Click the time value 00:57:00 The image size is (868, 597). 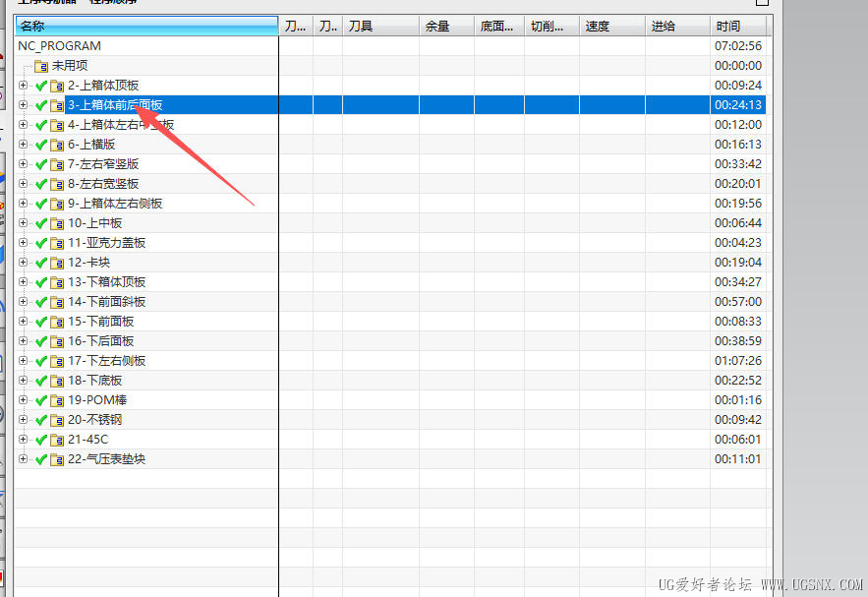tap(738, 302)
